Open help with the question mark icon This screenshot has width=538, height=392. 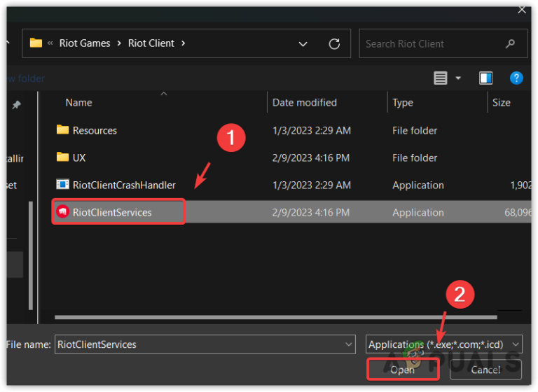(516, 78)
